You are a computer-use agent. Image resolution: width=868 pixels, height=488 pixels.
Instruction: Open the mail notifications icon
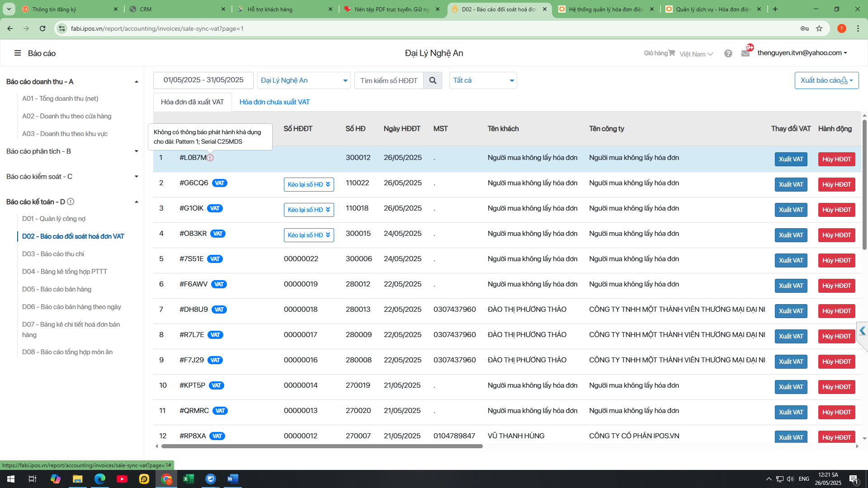(745, 53)
